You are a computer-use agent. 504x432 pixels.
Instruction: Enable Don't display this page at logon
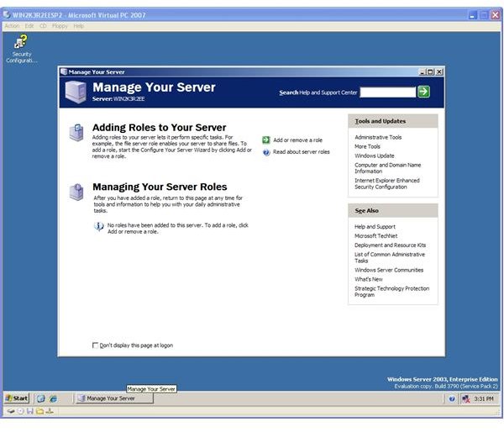95,345
